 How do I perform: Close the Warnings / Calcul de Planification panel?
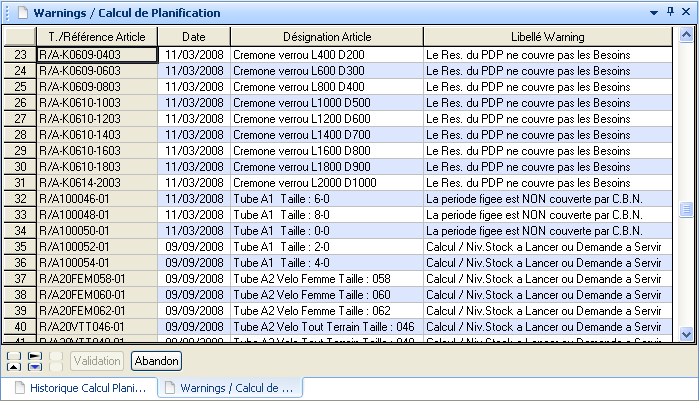pyautogui.click(x=685, y=12)
